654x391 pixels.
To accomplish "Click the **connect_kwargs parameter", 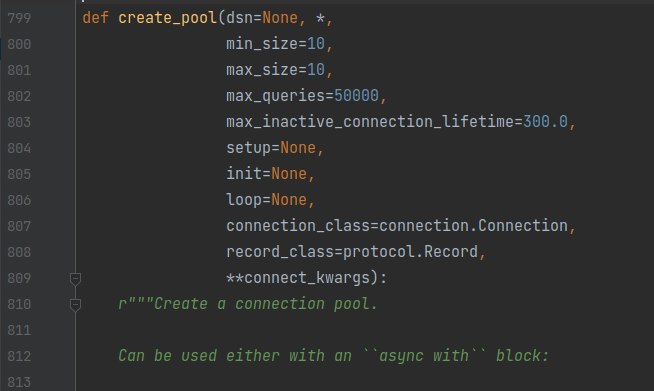I will point(298,278).
